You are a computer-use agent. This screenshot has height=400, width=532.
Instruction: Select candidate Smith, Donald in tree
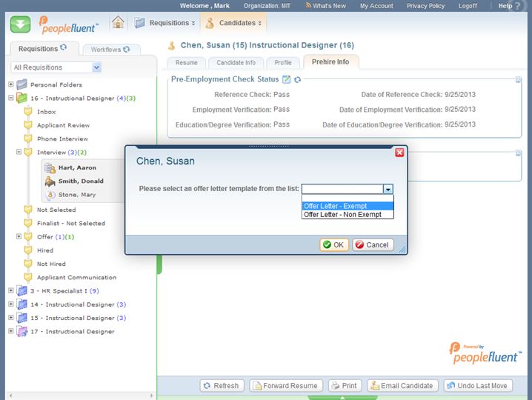(81, 181)
